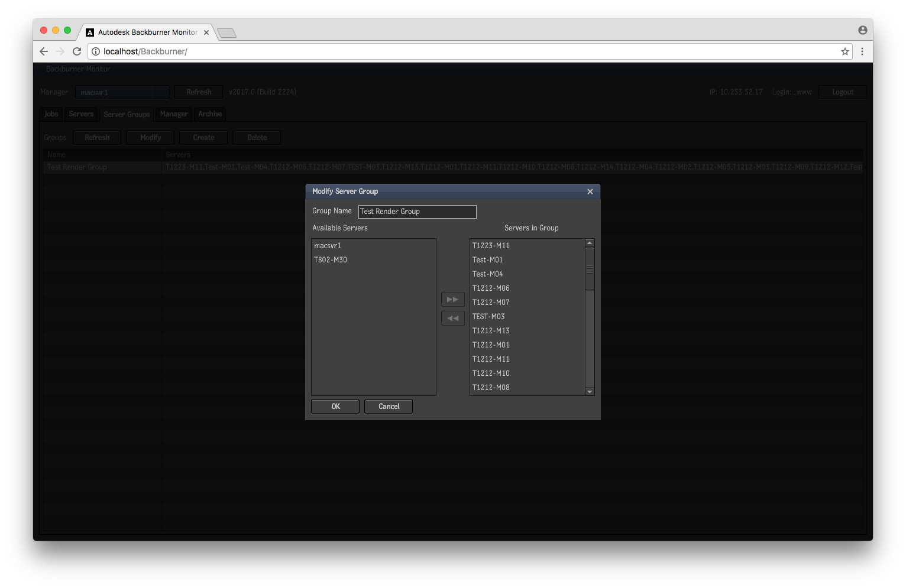Open the Archive tab

tap(210, 114)
